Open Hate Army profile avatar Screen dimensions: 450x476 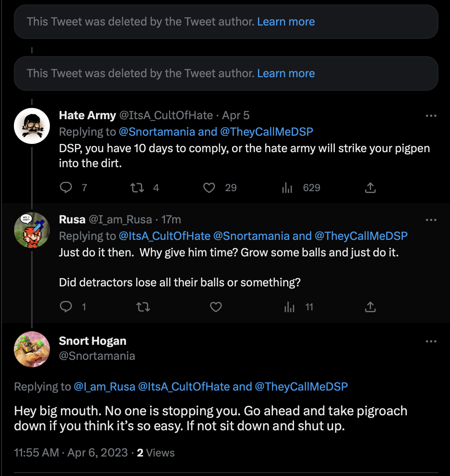click(x=32, y=126)
